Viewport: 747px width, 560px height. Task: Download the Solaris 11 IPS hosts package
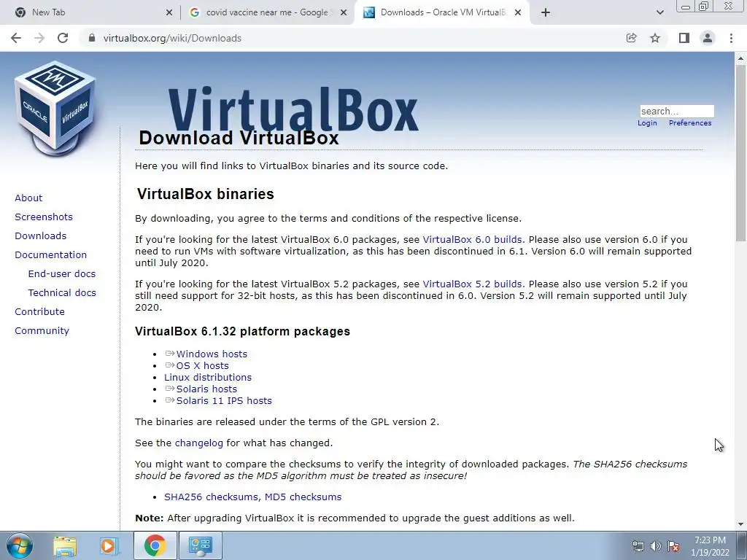point(224,400)
